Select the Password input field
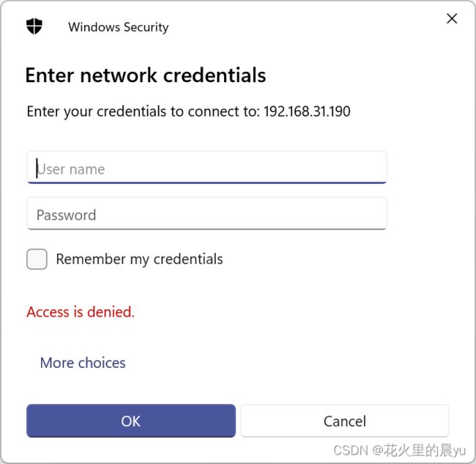This screenshot has height=464, width=476. [x=207, y=213]
